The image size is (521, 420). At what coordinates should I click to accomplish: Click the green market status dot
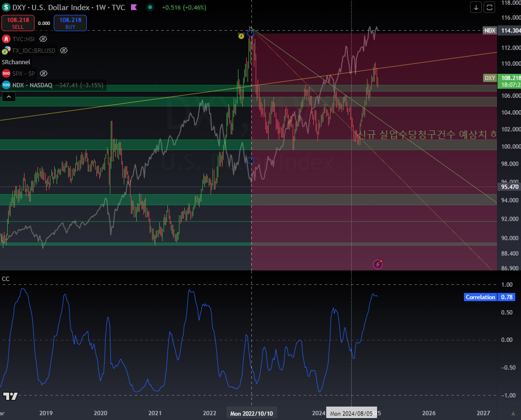(150, 7)
